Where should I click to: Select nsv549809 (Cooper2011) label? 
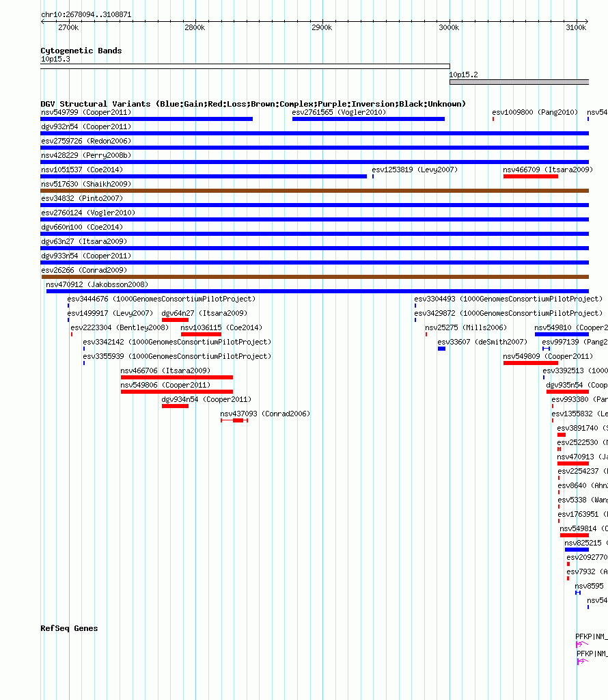[x=548, y=356]
